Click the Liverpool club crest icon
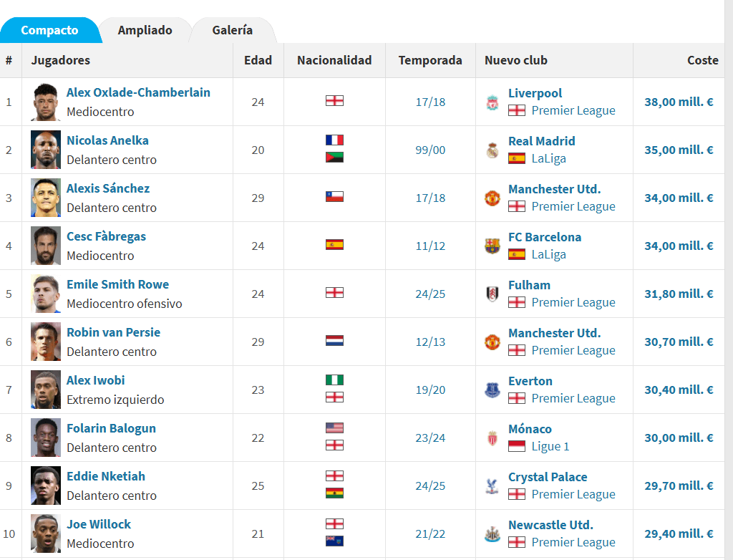Screen dimensions: 733x560 point(492,102)
